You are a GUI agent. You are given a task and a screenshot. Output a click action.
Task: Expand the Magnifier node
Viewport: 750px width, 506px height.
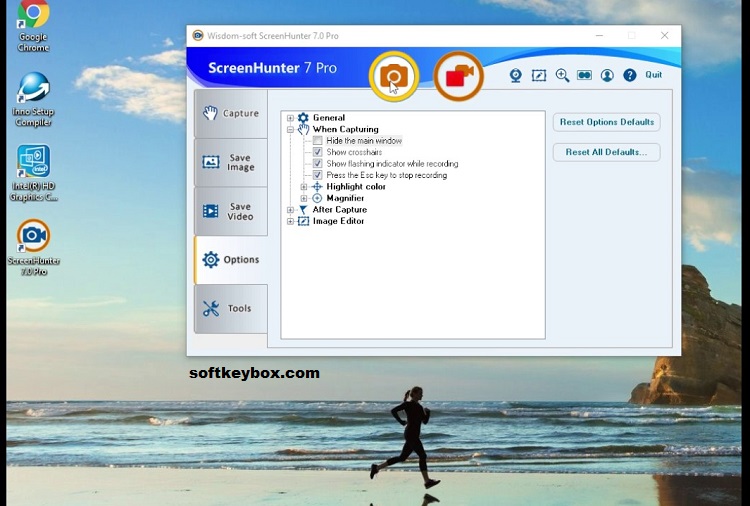tap(304, 198)
